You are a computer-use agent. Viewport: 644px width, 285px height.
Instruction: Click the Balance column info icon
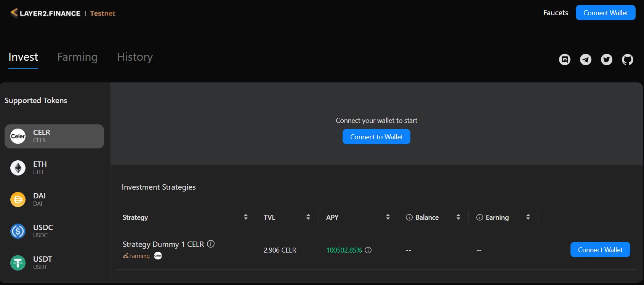(409, 217)
